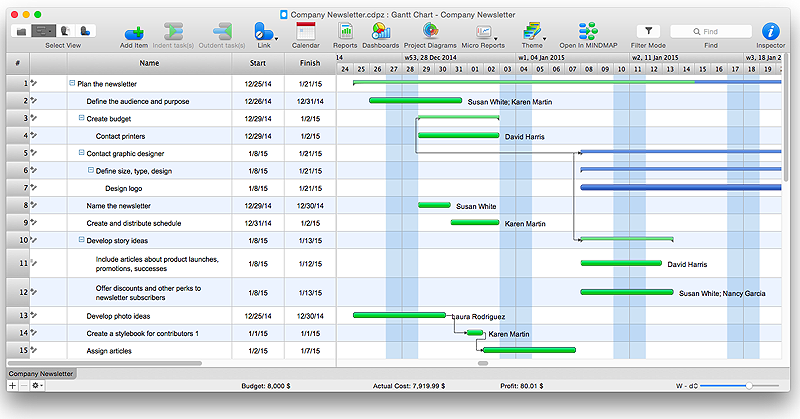Click the Finish column header
This screenshot has height=419, width=800.
coord(310,63)
